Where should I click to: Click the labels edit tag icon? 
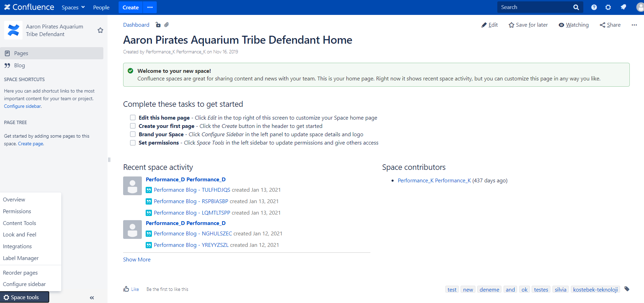(627, 289)
